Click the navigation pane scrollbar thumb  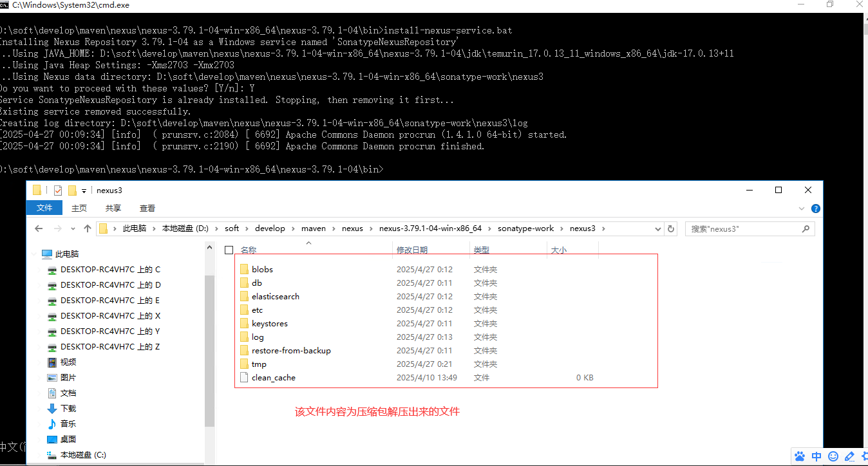click(209, 350)
